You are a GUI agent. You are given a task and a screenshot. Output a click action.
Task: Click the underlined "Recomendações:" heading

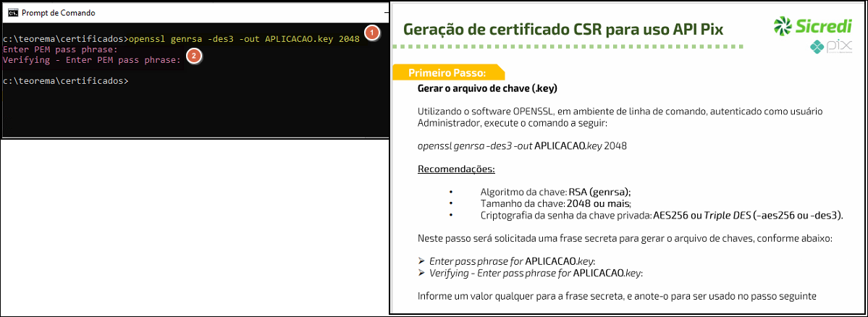[x=456, y=168]
